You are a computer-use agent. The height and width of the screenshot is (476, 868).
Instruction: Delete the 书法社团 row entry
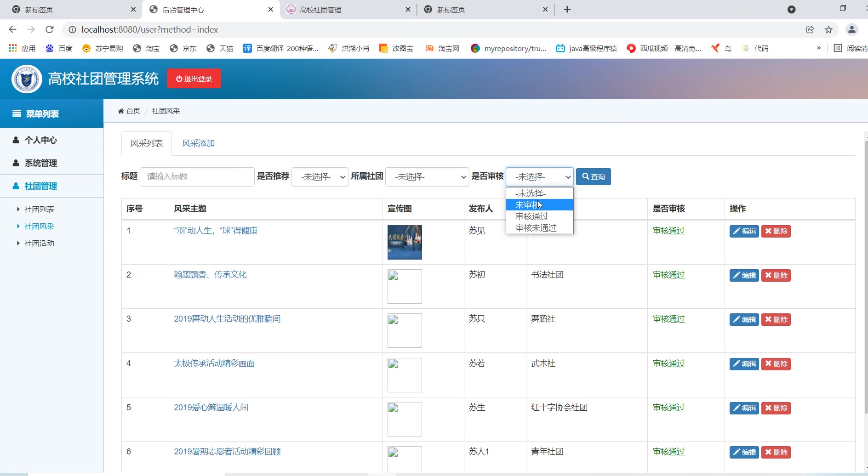776,276
